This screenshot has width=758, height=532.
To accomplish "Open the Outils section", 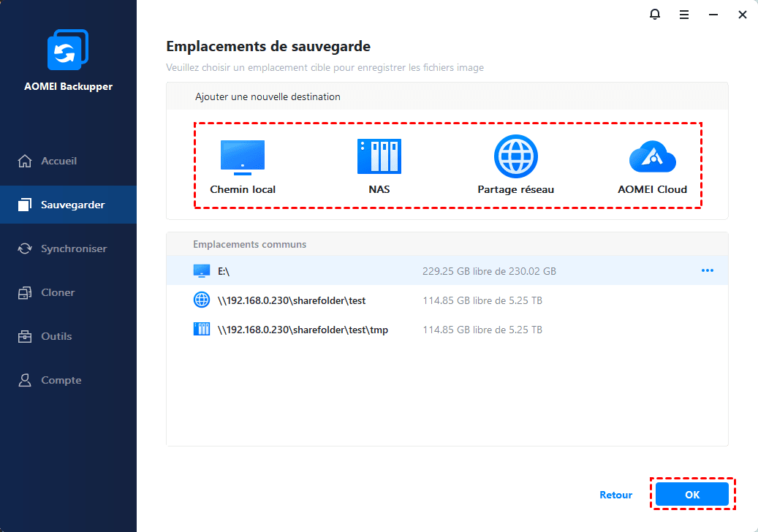I will [x=68, y=336].
